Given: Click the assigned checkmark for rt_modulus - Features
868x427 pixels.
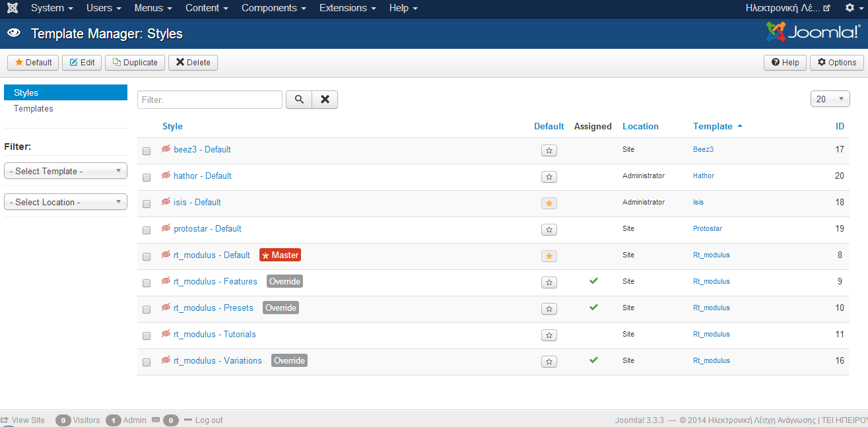Looking at the screenshot, I should pos(593,280).
